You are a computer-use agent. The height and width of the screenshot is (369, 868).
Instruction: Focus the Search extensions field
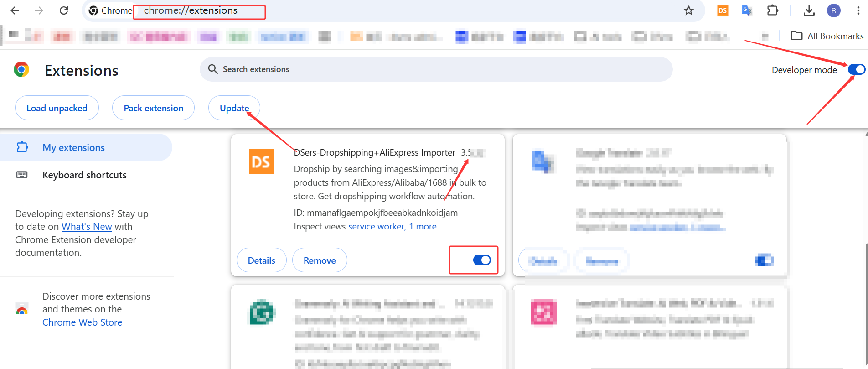[436, 69]
